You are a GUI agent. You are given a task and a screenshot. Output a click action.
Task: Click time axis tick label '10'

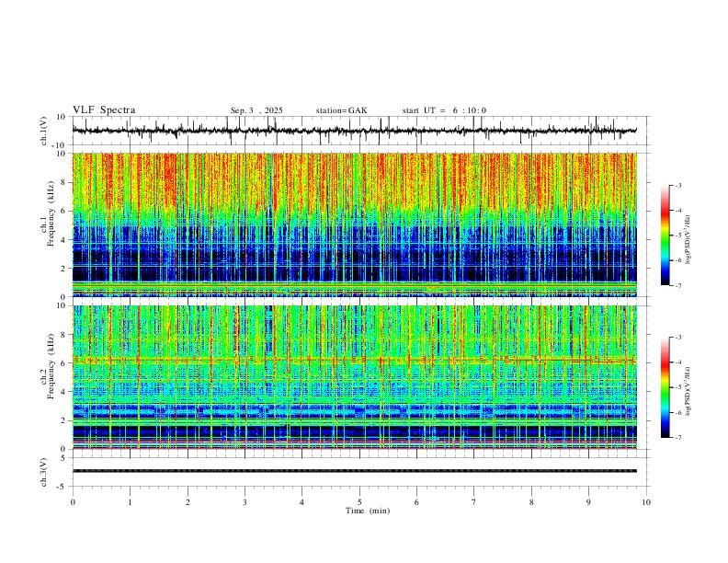(646, 502)
